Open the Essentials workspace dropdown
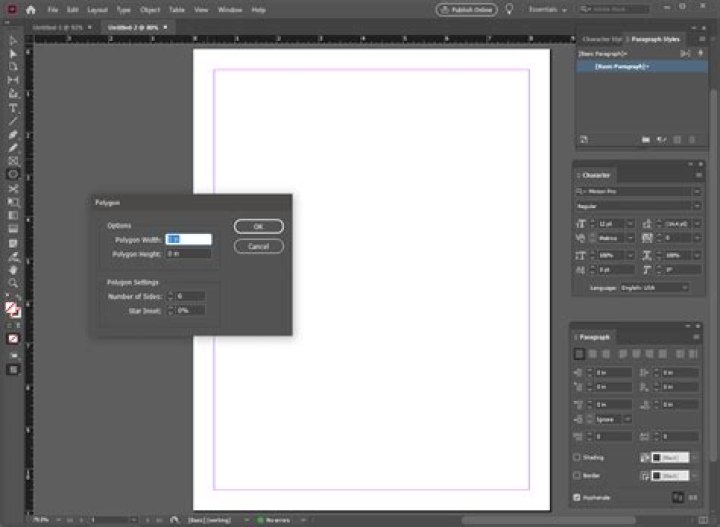Image resolution: width=720 pixels, height=527 pixels. click(547, 10)
